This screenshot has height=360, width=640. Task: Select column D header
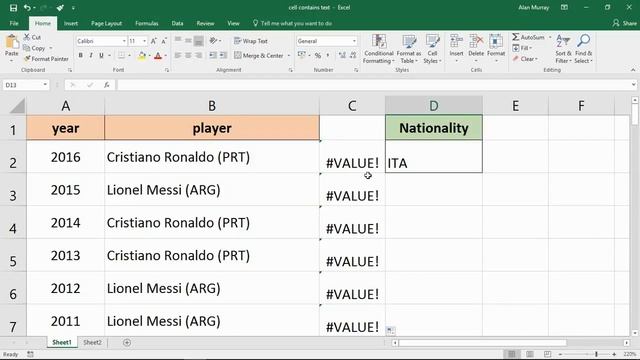433,106
